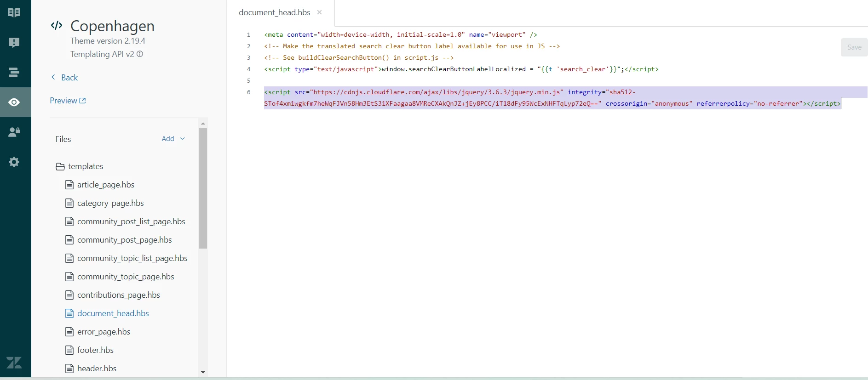Click the Save button
Viewport: 868px width, 380px height.
854,47
